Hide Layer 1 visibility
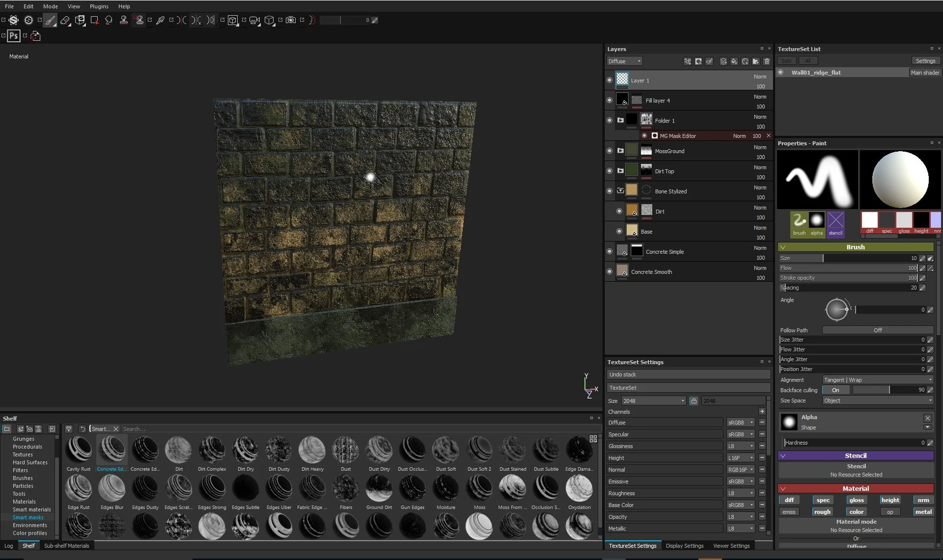 (x=610, y=80)
